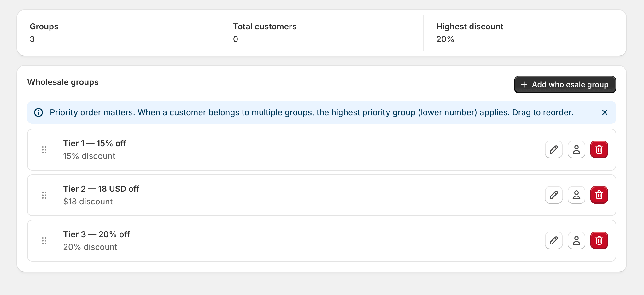
Task: Select the 'Tier 1 — 15% off' title
Action: pyautogui.click(x=95, y=143)
